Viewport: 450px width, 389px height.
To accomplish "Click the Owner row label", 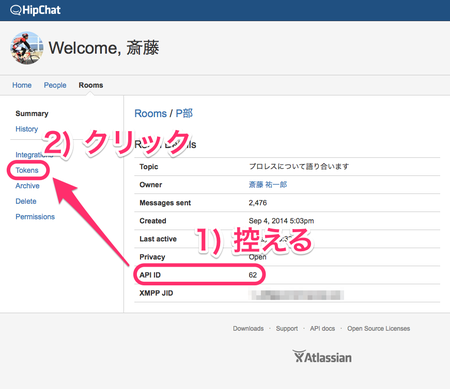I will coord(151,185).
